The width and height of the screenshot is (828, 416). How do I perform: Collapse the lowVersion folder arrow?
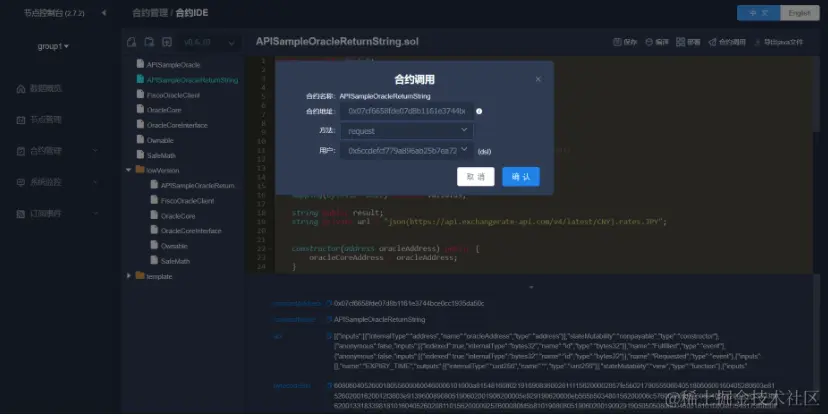coord(128,170)
